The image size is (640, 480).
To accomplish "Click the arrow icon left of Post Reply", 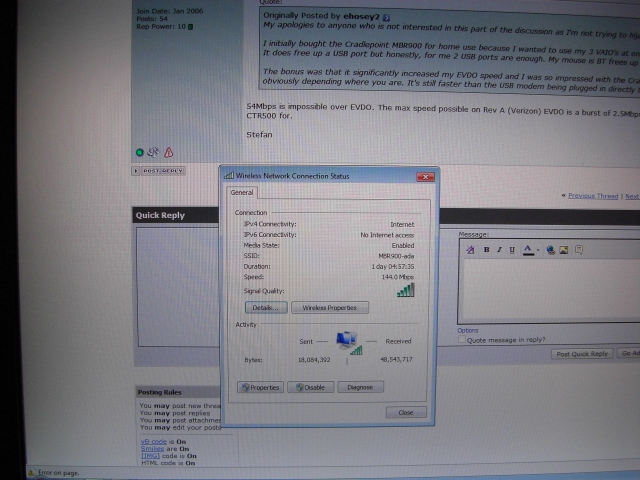I will click(136, 171).
